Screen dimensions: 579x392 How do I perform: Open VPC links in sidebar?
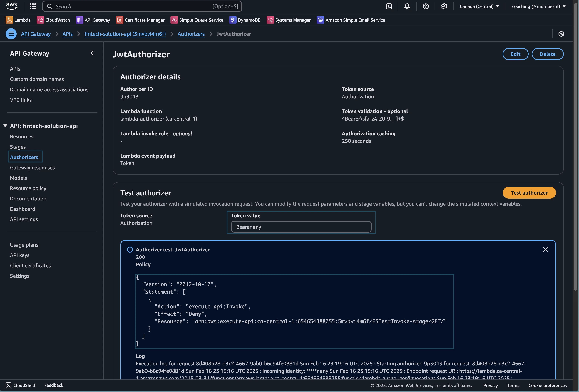coord(21,100)
